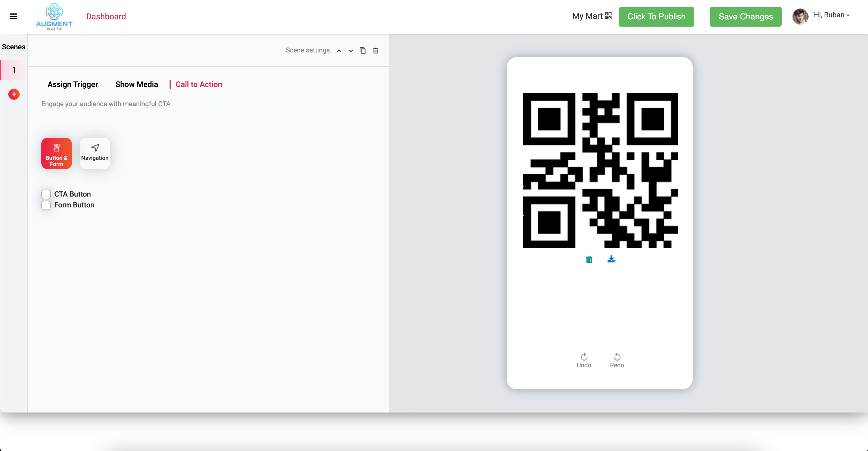Click Redo in the preview panel
This screenshot has width=868, height=451.
click(x=617, y=360)
